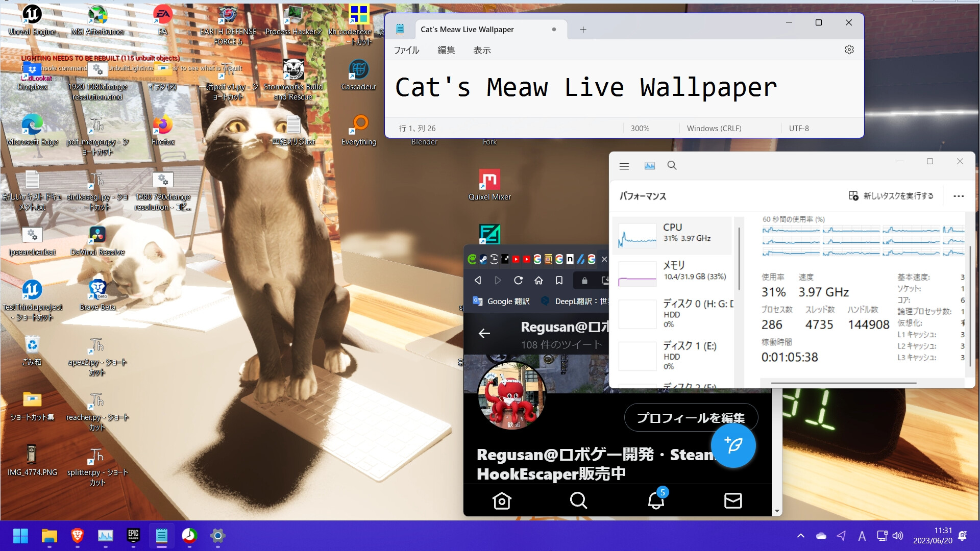The image size is (980, 551).
Task: Open the search in Task Manager
Action: coord(672,165)
